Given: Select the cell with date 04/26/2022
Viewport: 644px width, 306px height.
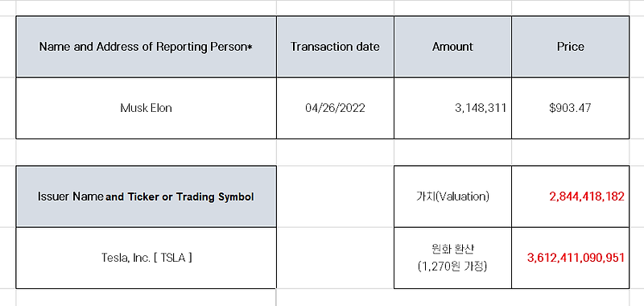Looking at the screenshot, I should 335,108.
